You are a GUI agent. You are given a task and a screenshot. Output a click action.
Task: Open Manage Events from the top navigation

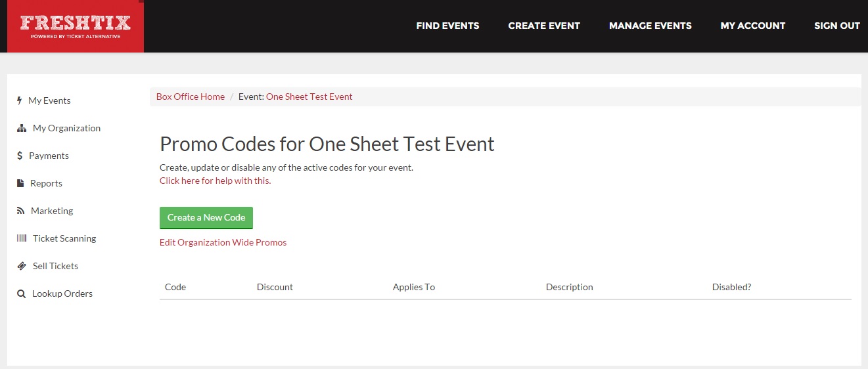click(x=650, y=26)
